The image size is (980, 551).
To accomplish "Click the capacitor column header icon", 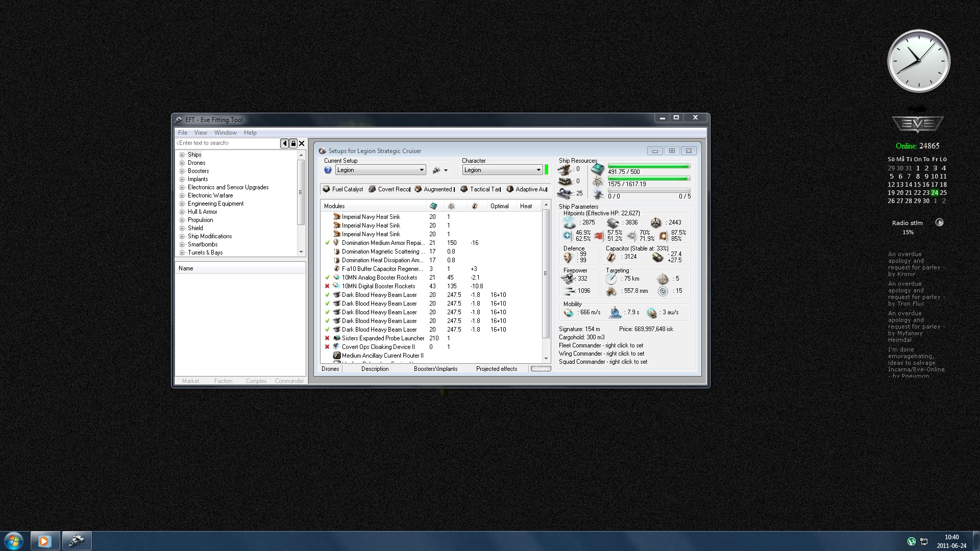I will [x=475, y=206].
